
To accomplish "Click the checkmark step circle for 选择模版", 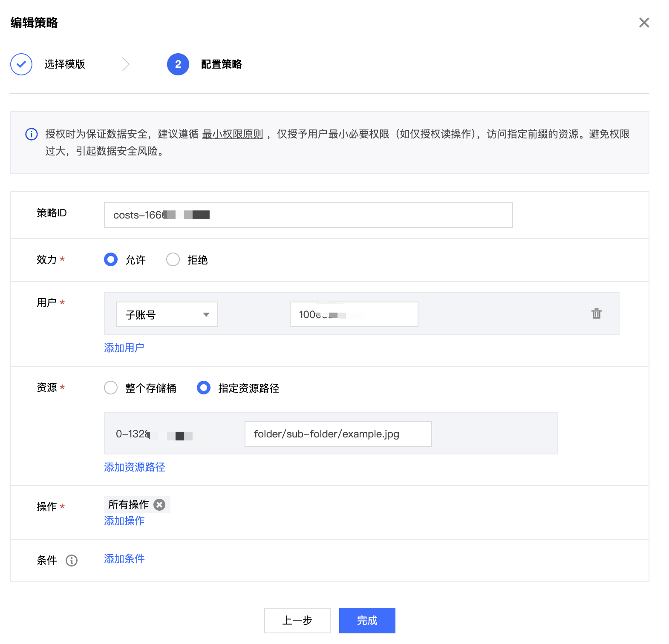I will click(x=21, y=64).
